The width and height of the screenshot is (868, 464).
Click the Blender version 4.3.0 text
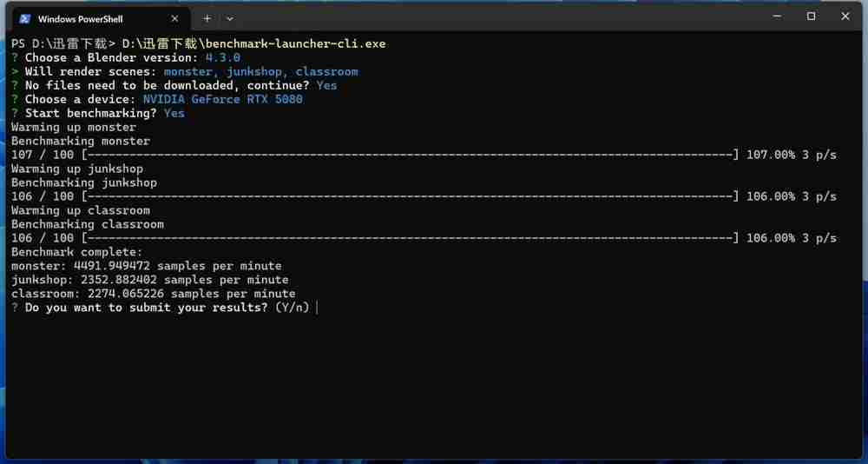[x=223, y=57]
